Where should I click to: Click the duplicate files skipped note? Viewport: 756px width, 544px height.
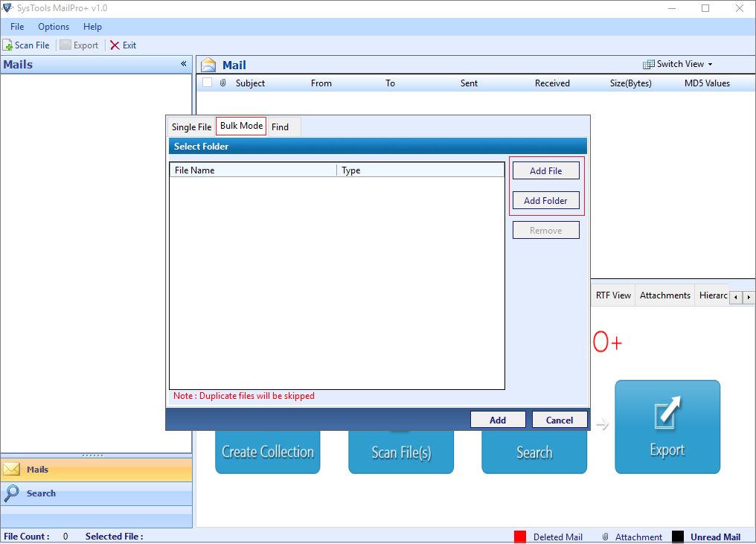pos(244,396)
